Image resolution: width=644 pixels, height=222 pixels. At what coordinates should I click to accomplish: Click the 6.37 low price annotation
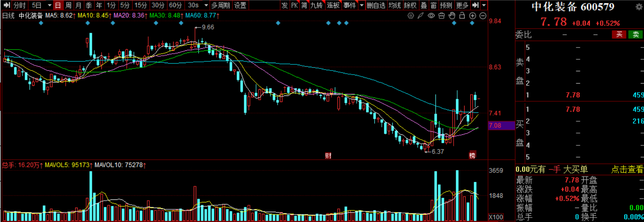click(x=438, y=152)
